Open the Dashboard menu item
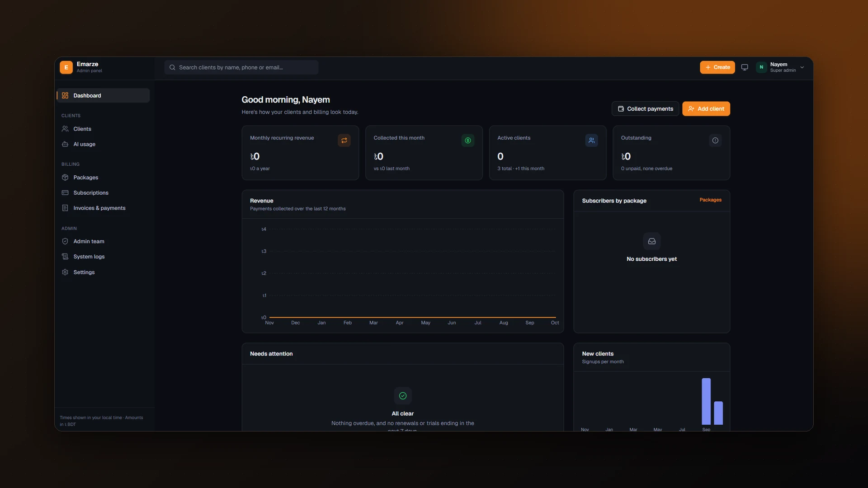868x488 pixels. tap(103, 95)
